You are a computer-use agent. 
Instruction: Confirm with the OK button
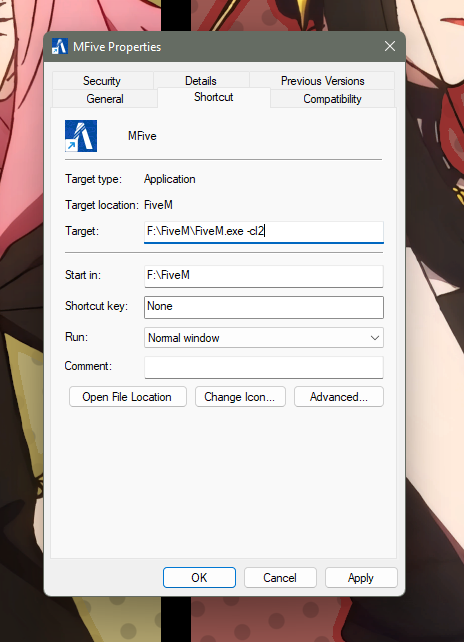click(x=199, y=577)
